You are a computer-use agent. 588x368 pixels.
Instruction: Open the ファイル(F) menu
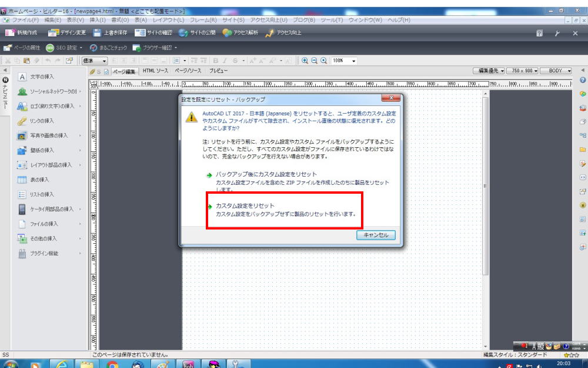click(x=25, y=20)
